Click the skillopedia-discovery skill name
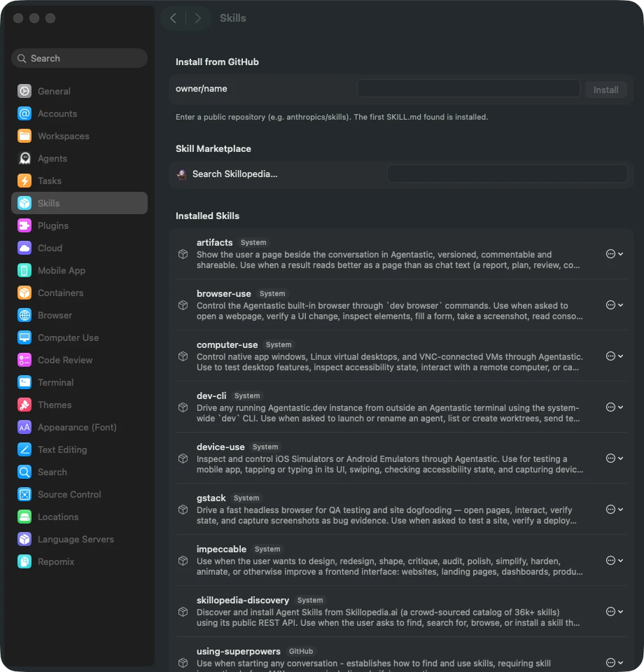 click(x=243, y=600)
